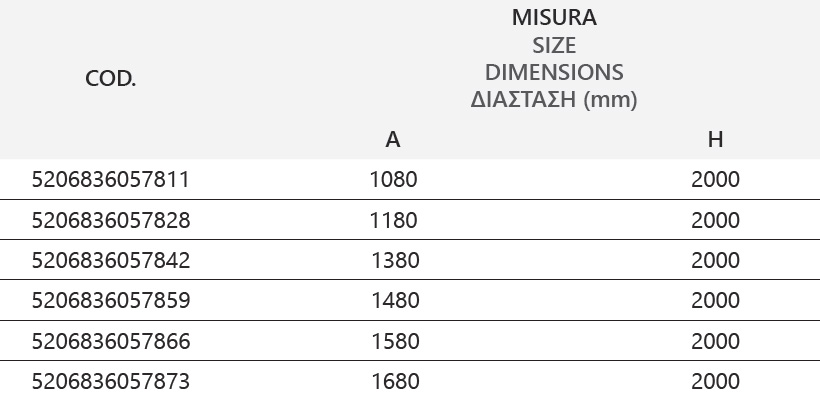Click the ΔΙΑΣΤΑΣΗ (mm) header label
This screenshot has width=820, height=396.
pos(554,99)
